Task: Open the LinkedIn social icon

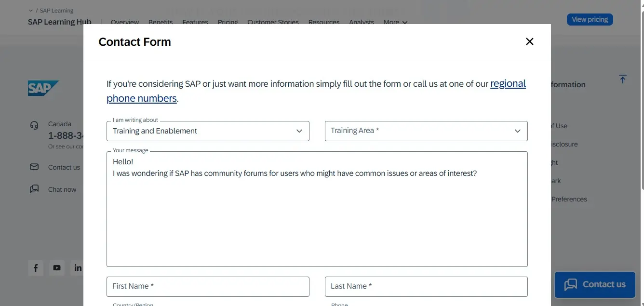Action: (x=77, y=268)
